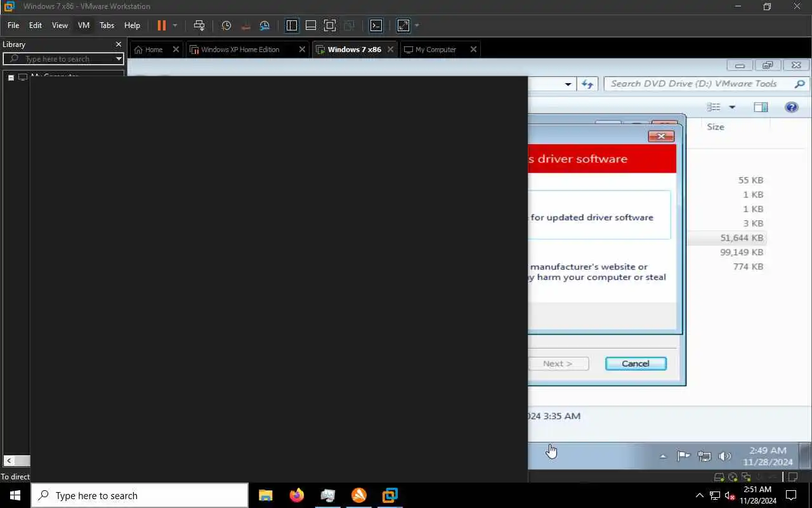812x508 pixels.
Task: Close the red driver software dialog
Action: coord(661,137)
